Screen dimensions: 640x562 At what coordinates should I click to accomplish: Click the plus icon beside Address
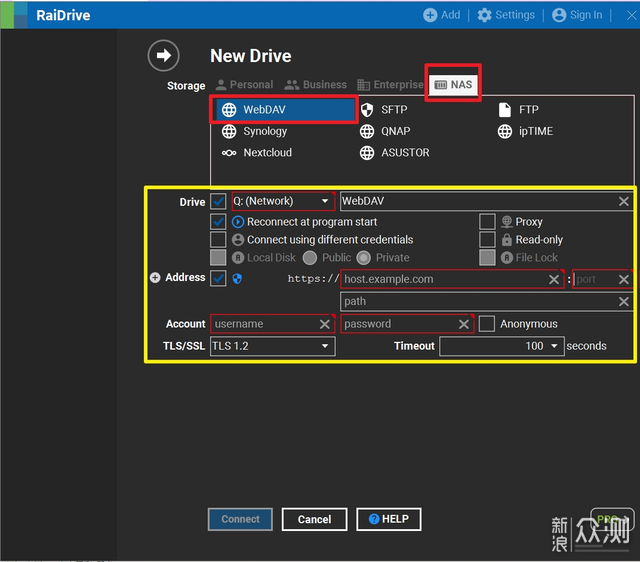point(155,278)
